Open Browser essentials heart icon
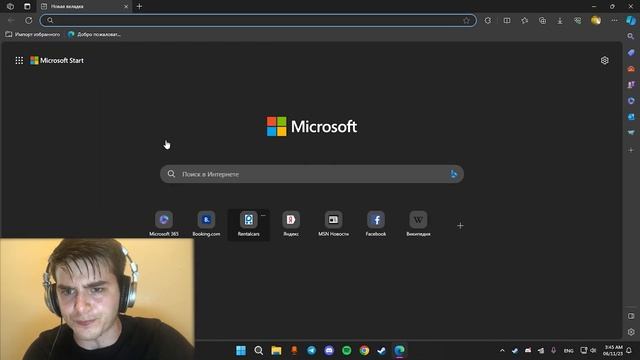 (x=578, y=20)
